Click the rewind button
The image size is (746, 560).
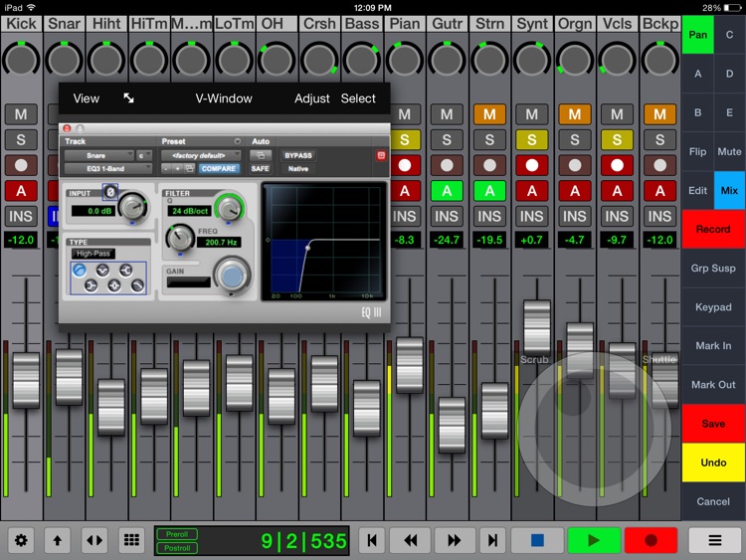coord(410,540)
